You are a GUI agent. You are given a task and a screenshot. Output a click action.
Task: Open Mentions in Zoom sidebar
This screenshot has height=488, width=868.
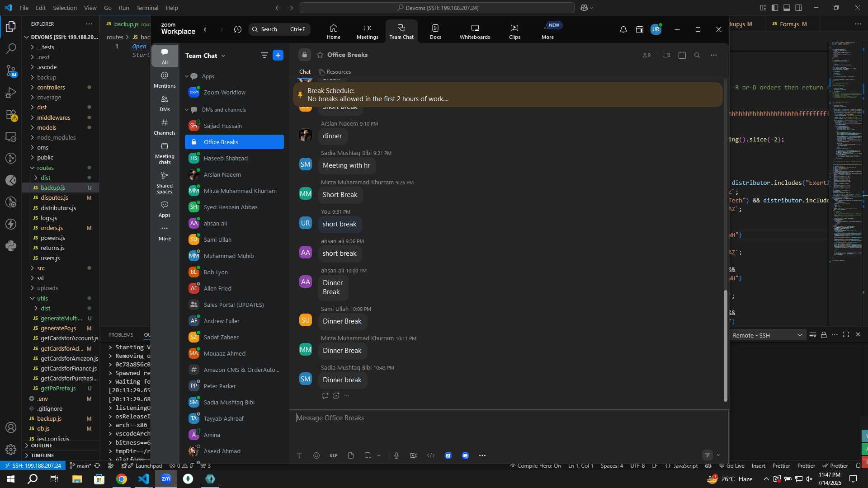[165, 80]
